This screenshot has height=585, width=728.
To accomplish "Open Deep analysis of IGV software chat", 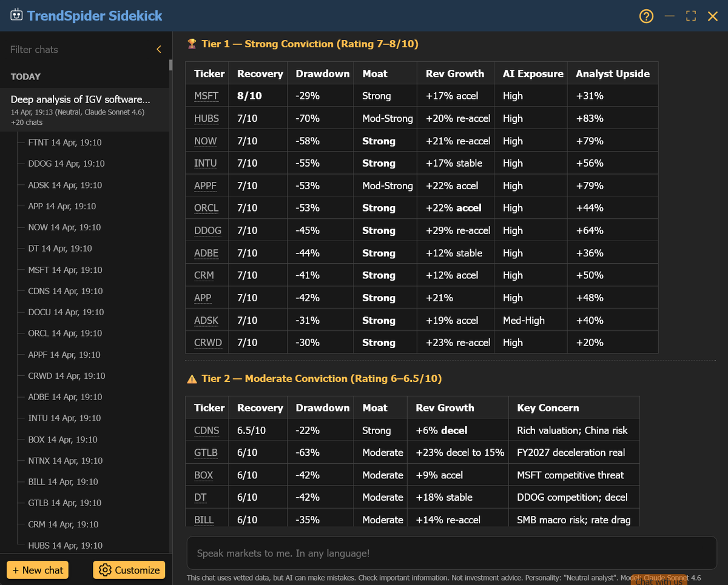I will 85,110.
